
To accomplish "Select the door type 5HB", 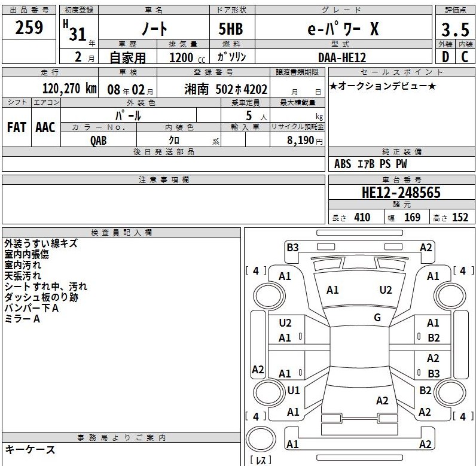I will [x=231, y=29].
